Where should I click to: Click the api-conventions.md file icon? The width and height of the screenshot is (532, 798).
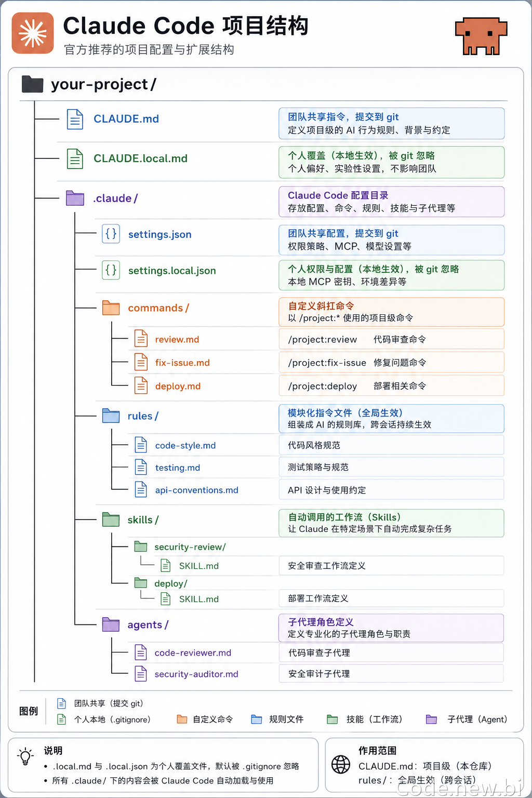point(141,489)
